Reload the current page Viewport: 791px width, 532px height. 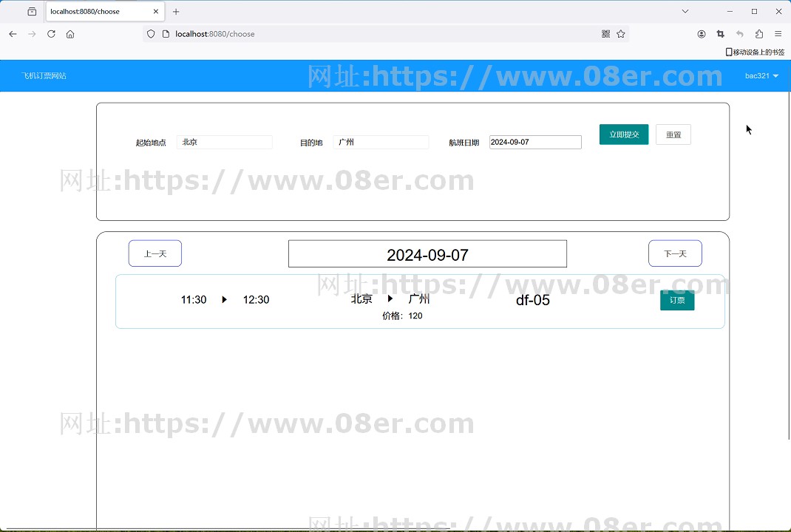(51, 34)
